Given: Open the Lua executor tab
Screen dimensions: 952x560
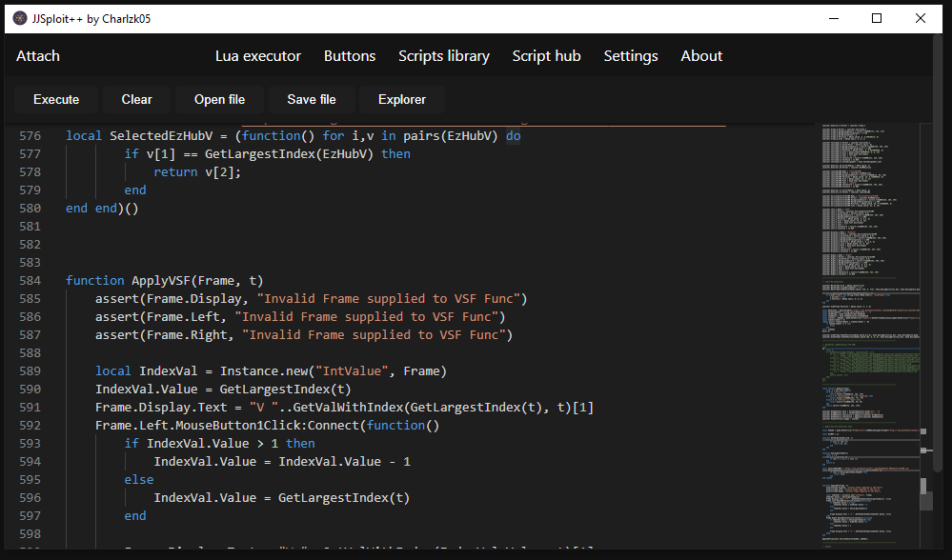Looking at the screenshot, I should [x=257, y=56].
